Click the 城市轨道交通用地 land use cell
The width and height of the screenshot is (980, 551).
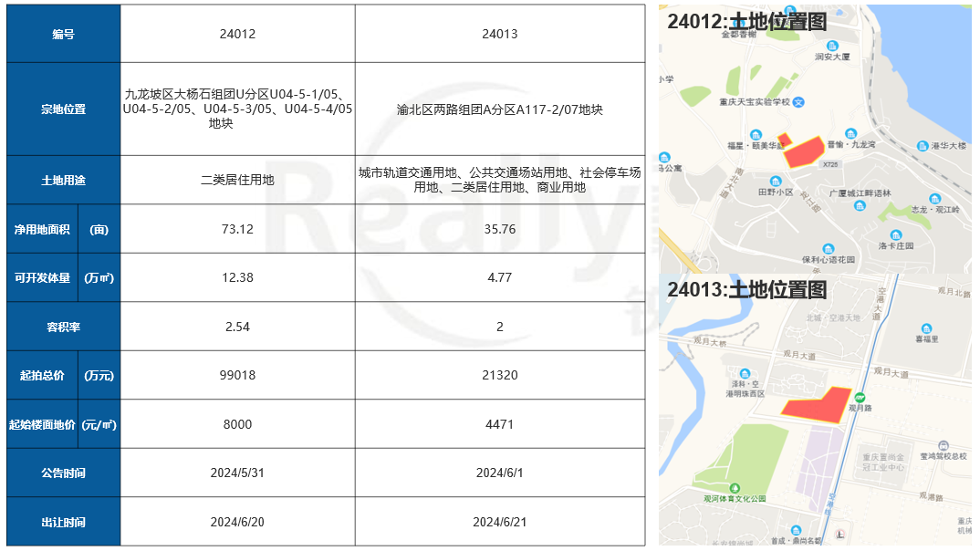point(500,180)
